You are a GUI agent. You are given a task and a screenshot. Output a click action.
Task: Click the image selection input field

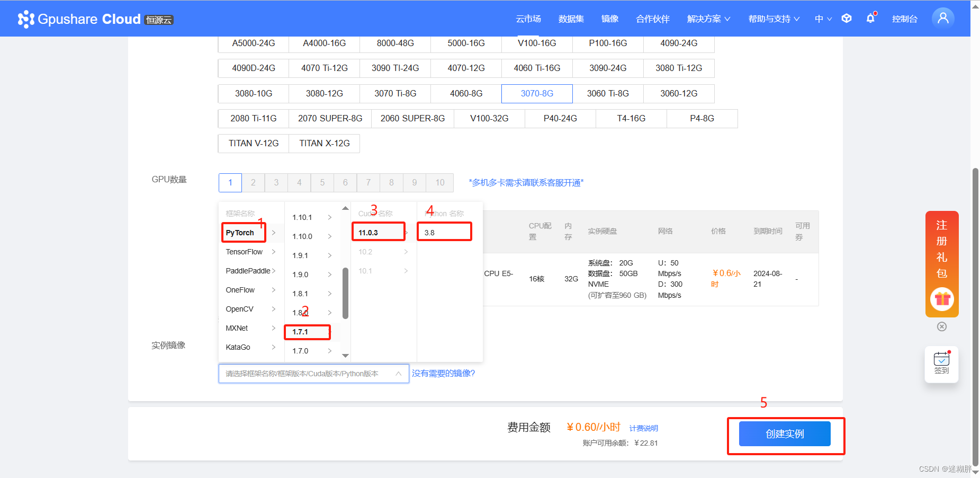(313, 374)
